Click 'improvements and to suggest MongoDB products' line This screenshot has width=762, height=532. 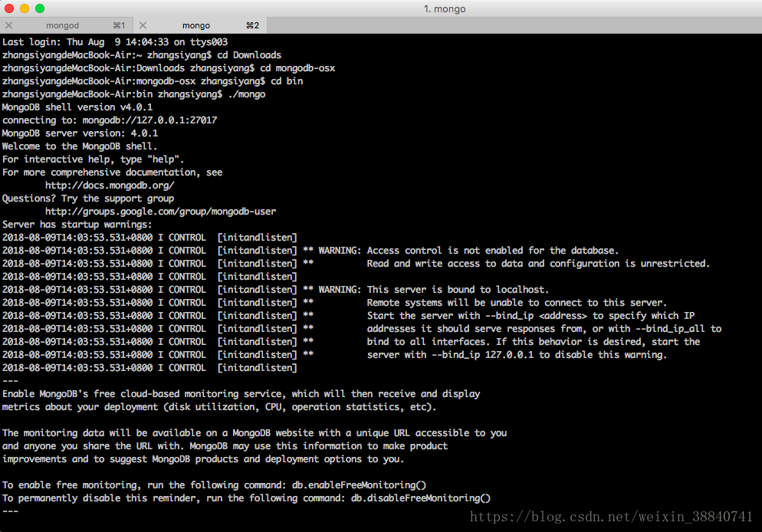click(x=203, y=459)
